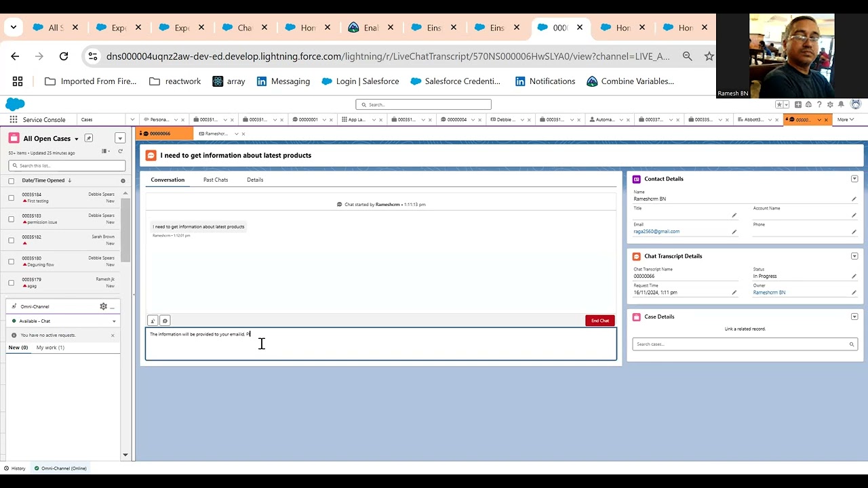Open the Notifications bell icon
868x488 pixels.
[x=841, y=104]
